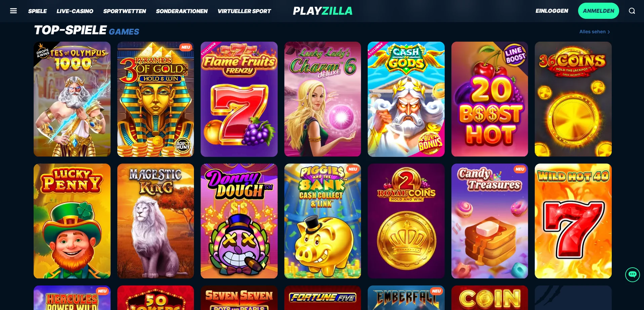Open Lucky Lady's Charm 6 deluxe

(323, 99)
